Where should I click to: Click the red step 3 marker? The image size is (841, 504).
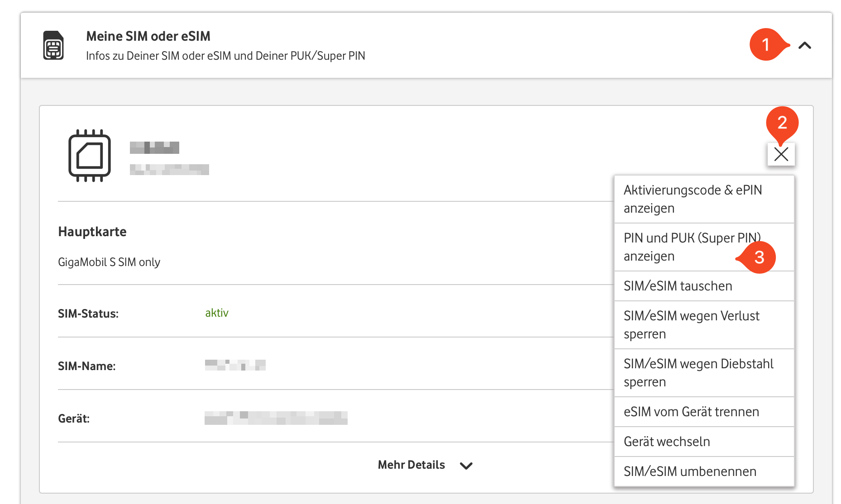(x=759, y=257)
